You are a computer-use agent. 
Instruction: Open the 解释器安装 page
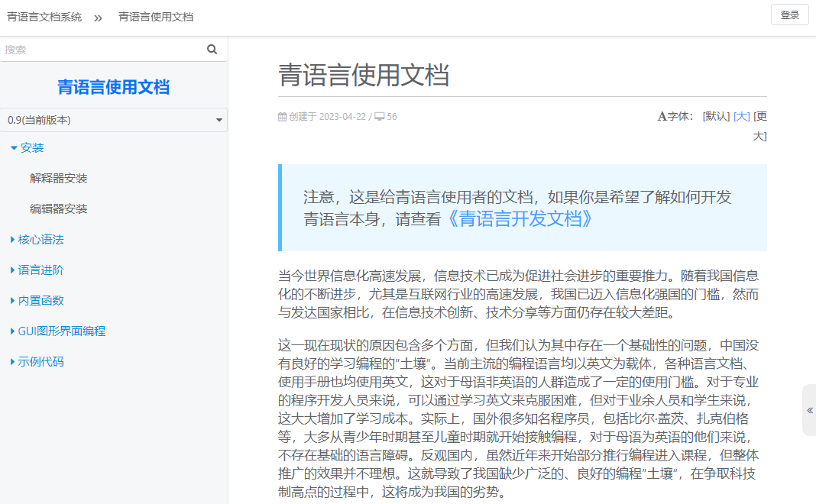click(x=58, y=179)
